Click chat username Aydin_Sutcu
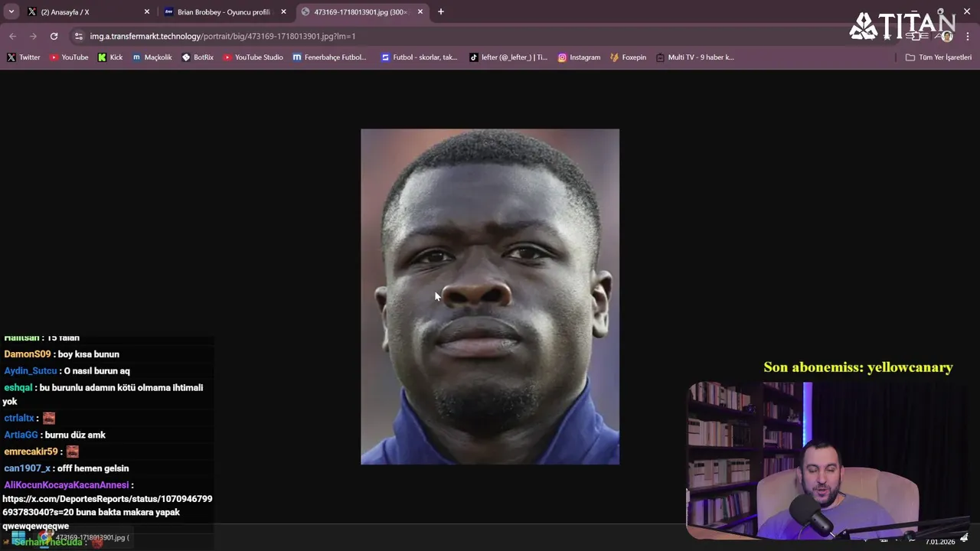 click(31, 371)
